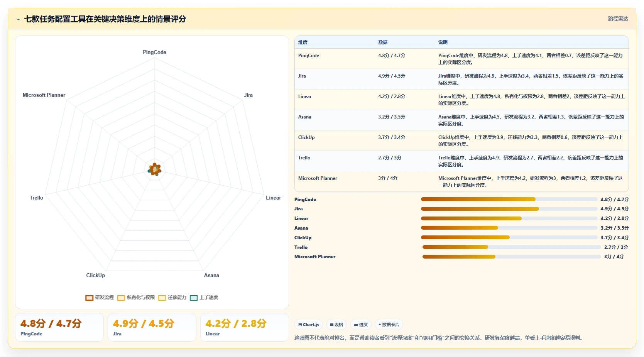Click the 研发流程 legend color box
Viewport: 644px width, 357px height.
90,298
